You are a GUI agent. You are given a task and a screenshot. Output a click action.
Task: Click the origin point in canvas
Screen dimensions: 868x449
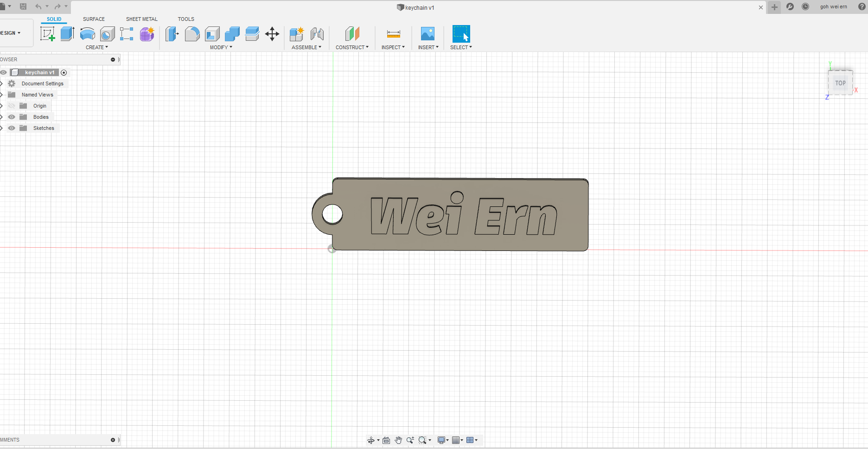click(332, 249)
